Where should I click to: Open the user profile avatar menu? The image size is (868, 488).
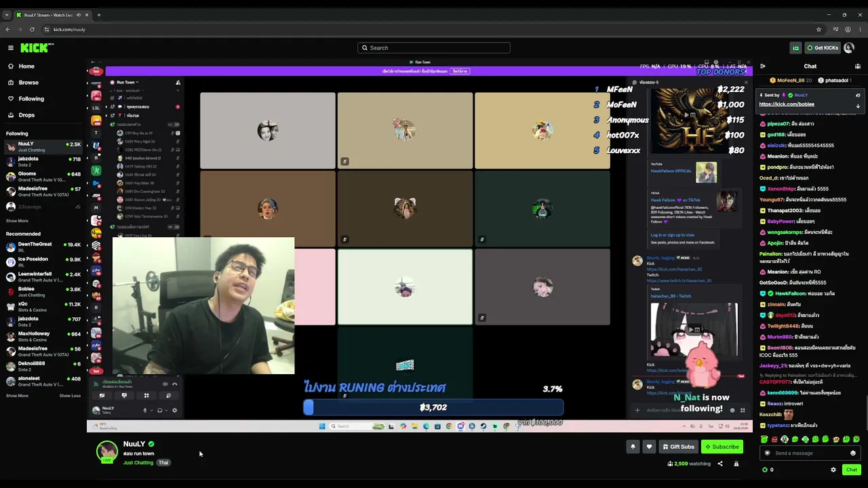(849, 47)
